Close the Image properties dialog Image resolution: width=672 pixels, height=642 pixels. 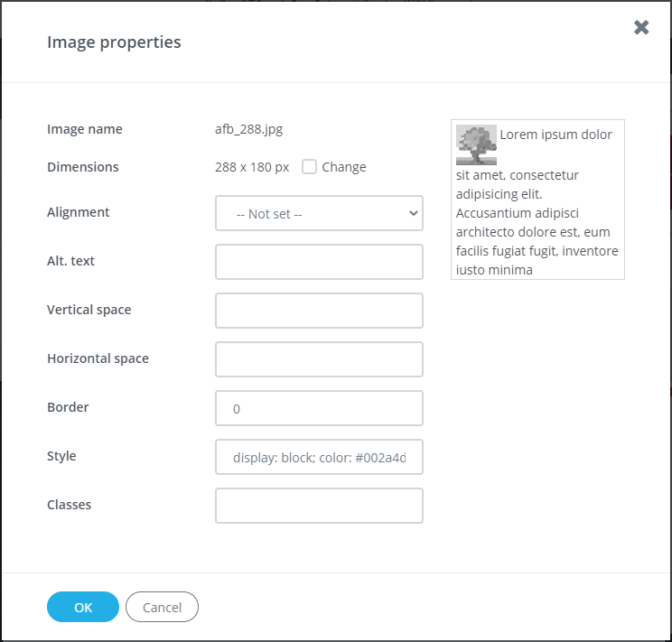(641, 27)
